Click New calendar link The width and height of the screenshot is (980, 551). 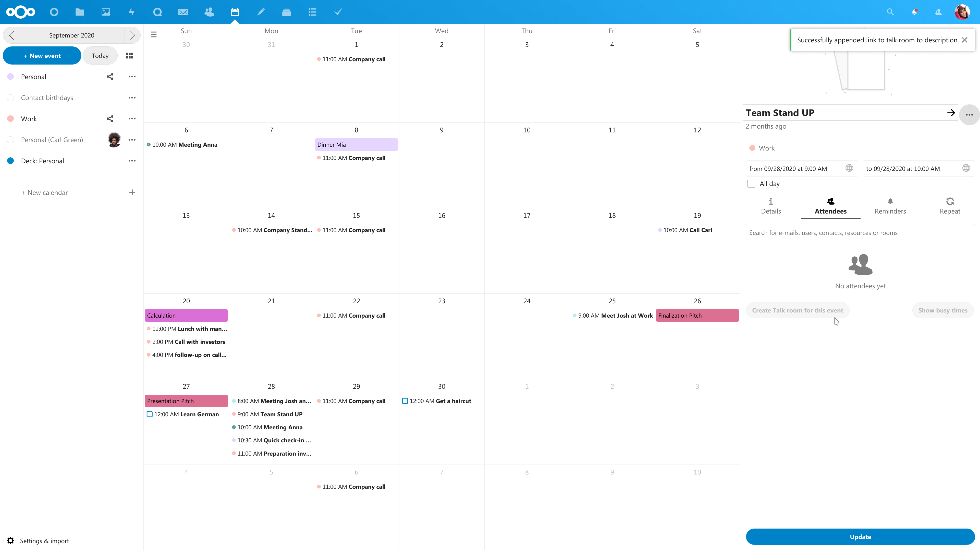44,192
